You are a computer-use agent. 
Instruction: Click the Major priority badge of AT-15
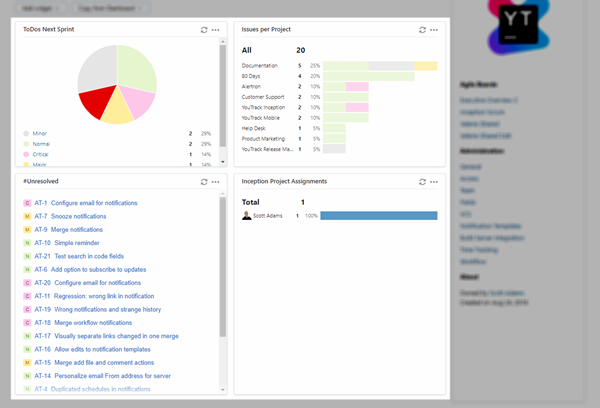(x=27, y=362)
